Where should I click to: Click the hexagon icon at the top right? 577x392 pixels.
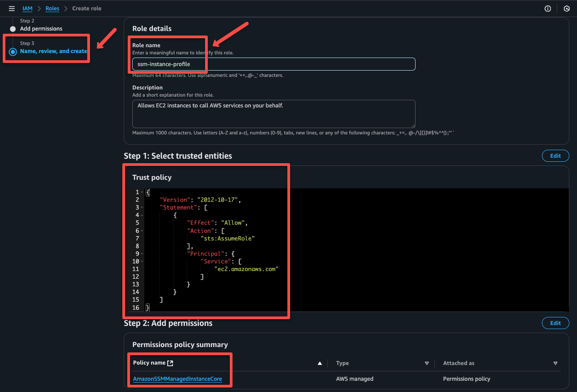pyautogui.click(x=567, y=9)
